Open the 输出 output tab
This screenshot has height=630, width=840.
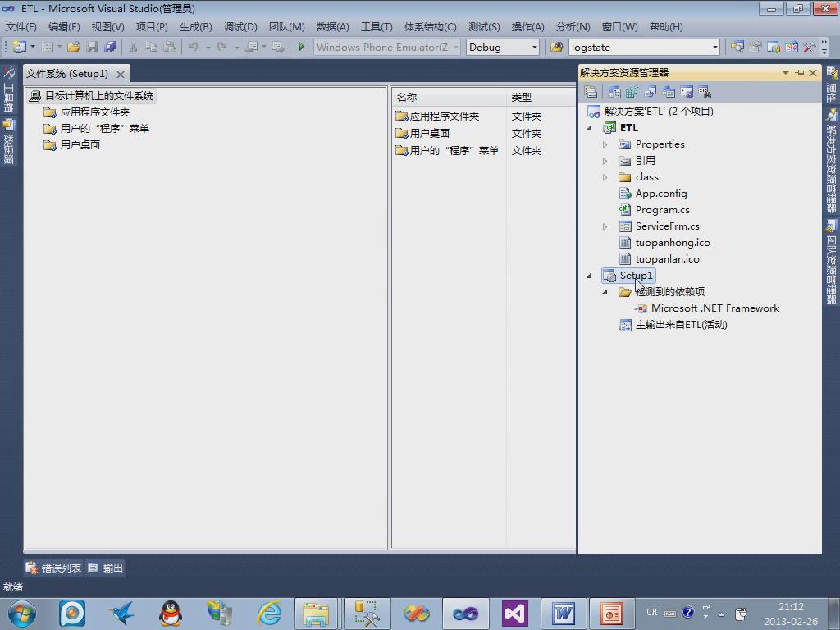pyautogui.click(x=106, y=568)
